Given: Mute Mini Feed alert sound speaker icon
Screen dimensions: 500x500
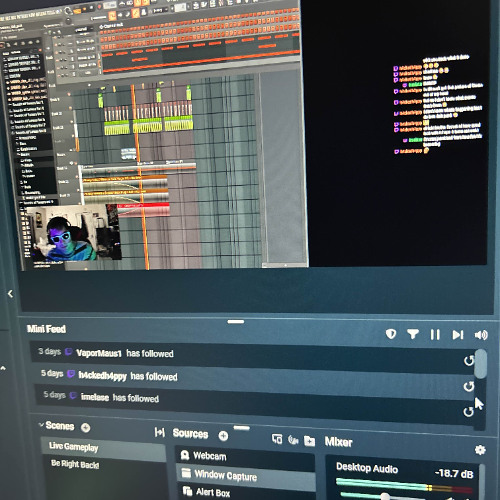Looking at the screenshot, I should point(481,335).
